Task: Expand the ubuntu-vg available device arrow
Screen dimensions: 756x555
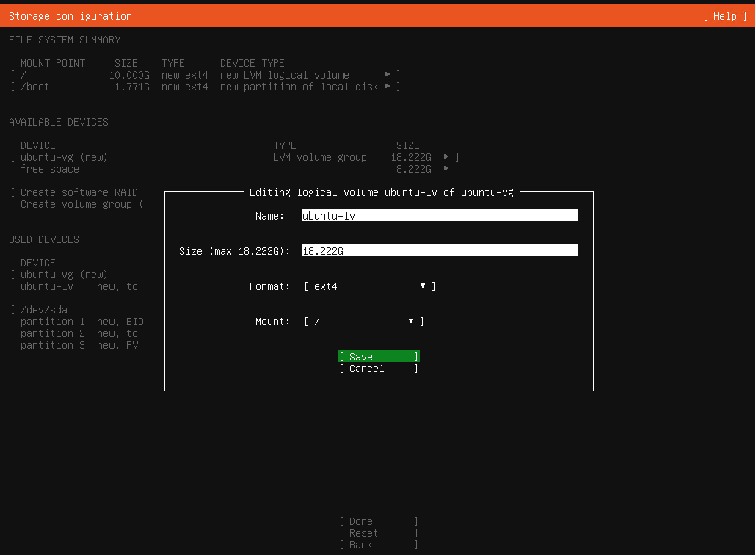Action: pos(446,156)
